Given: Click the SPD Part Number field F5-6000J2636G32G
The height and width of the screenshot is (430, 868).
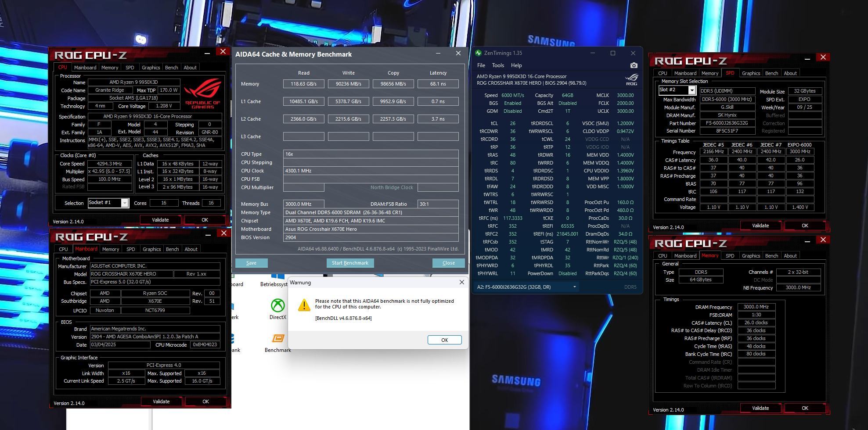Looking at the screenshot, I should [x=727, y=123].
